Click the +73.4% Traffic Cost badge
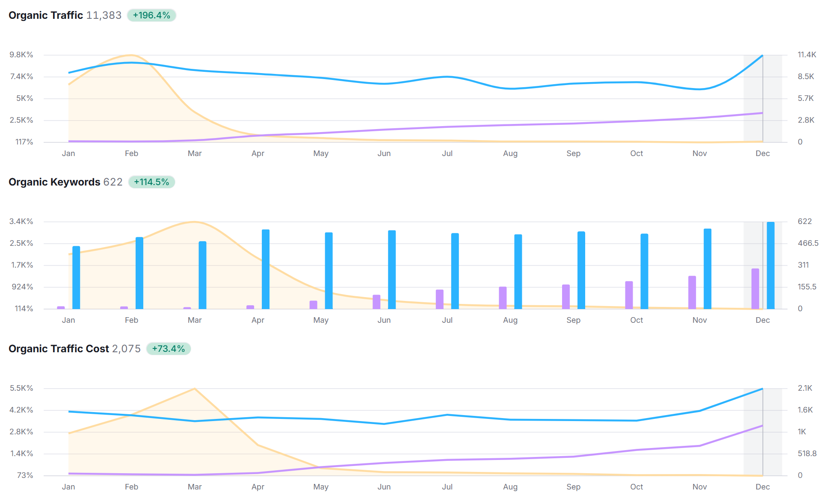This screenshot has height=504, width=826. 168,349
